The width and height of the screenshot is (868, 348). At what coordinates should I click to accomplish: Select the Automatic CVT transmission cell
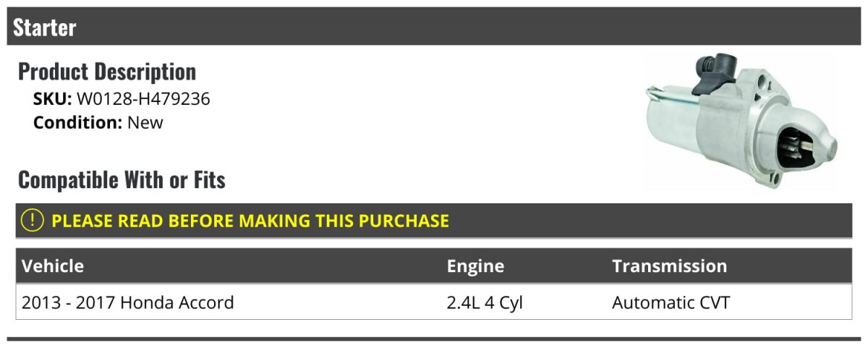point(671,302)
